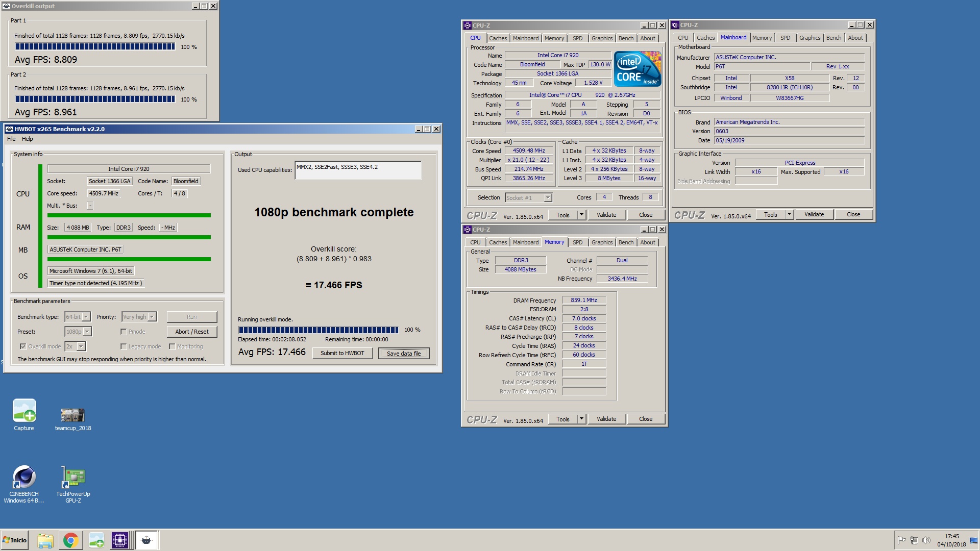The width and height of the screenshot is (980, 551).
Task: Open Benchmark type 64-bit dropdown
Action: (x=78, y=317)
